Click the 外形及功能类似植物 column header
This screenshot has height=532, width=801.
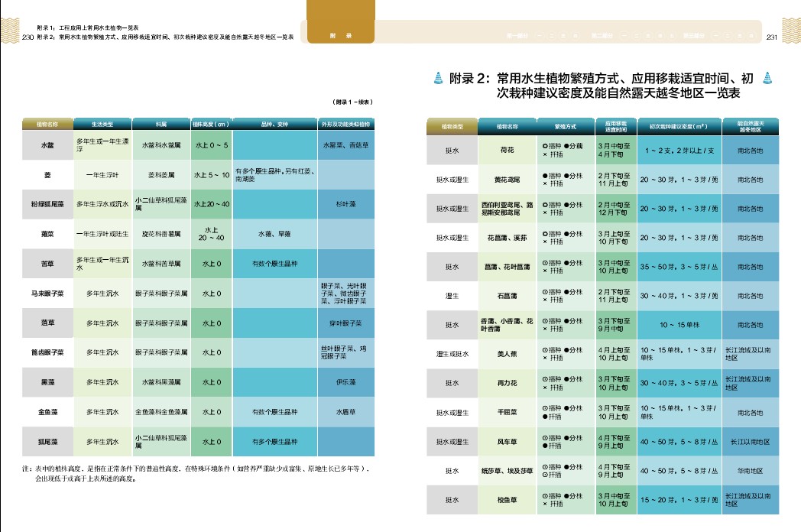pyautogui.click(x=345, y=124)
